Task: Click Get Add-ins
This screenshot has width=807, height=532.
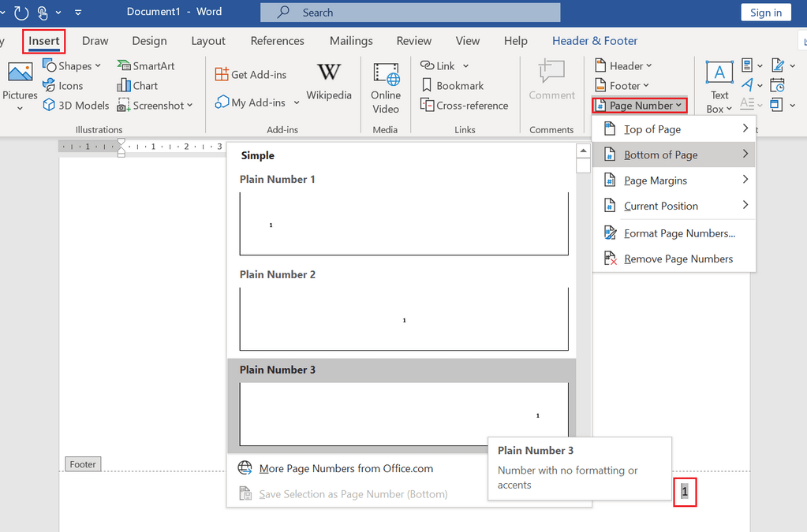Action: point(251,74)
